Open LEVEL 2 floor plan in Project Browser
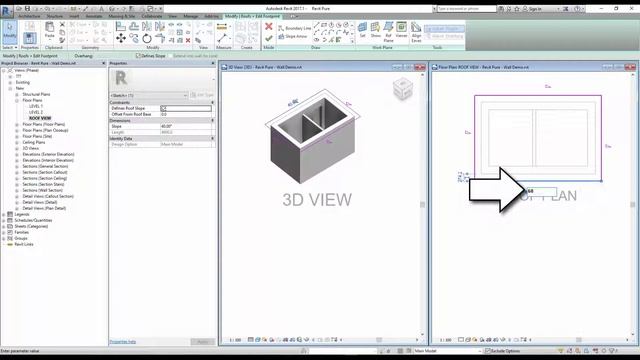Image resolution: width=640 pixels, height=360 pixels. coord(36,112)
